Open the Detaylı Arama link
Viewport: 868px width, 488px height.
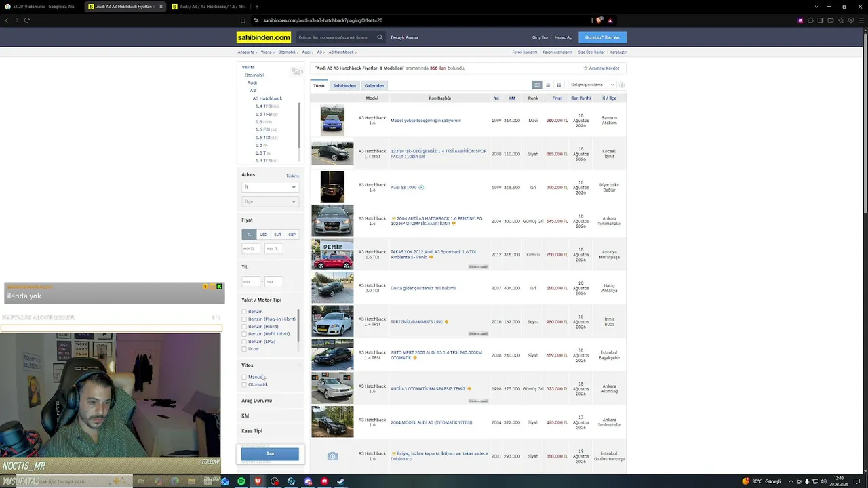(x=404, y=37)
